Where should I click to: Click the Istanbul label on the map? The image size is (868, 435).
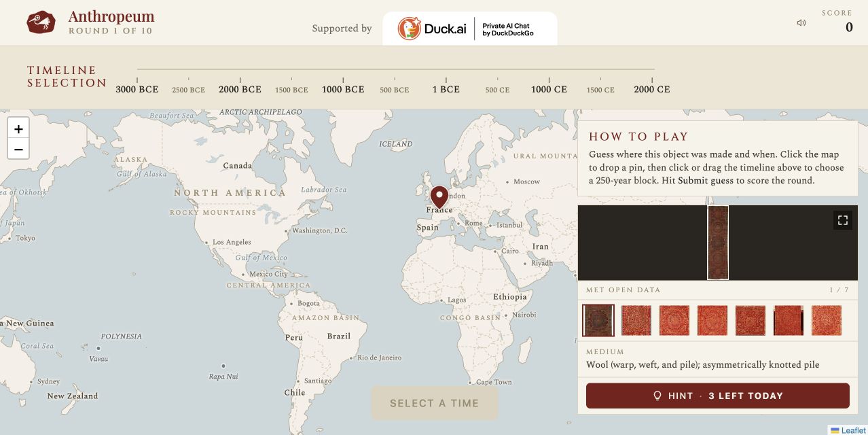pos(509,225)
